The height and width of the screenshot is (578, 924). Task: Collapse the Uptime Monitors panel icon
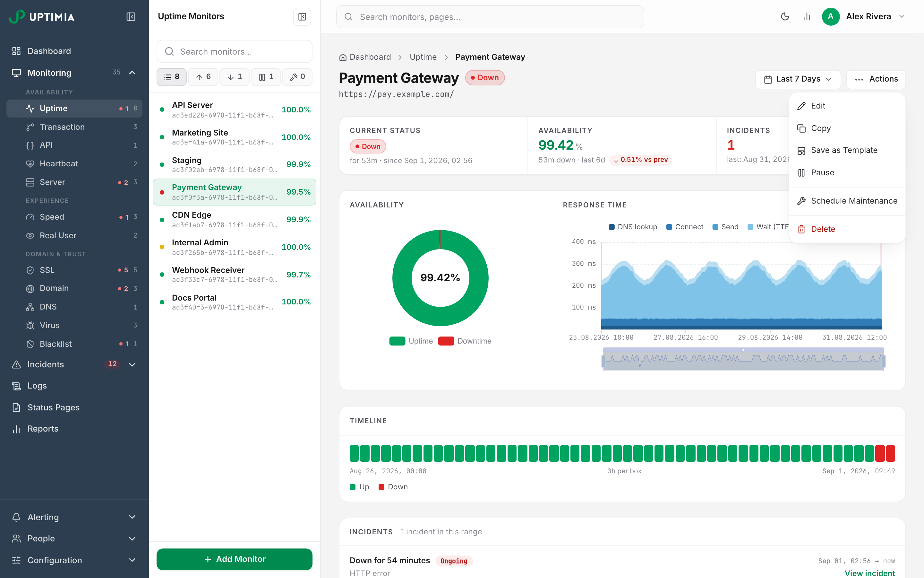(x=302, y=17)
